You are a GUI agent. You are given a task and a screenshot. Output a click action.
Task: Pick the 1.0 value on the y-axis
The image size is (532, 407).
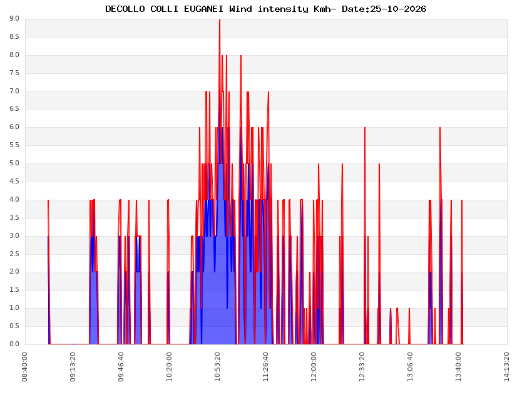14,308
